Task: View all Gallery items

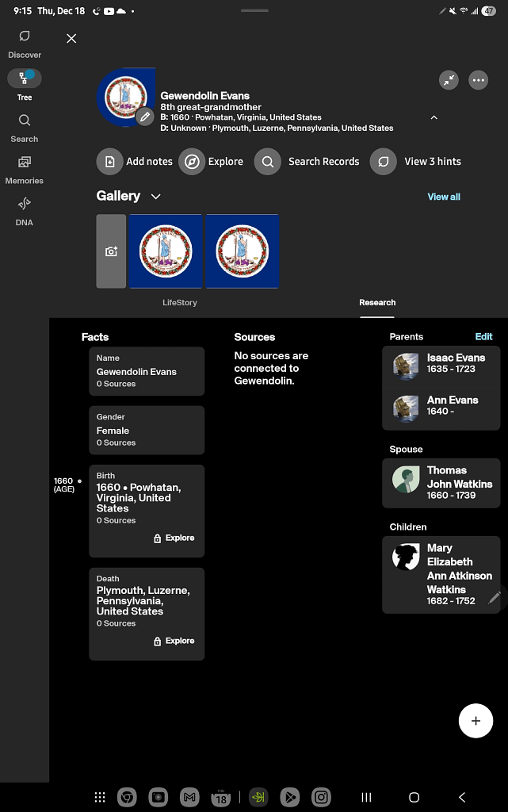Action: 443,196
